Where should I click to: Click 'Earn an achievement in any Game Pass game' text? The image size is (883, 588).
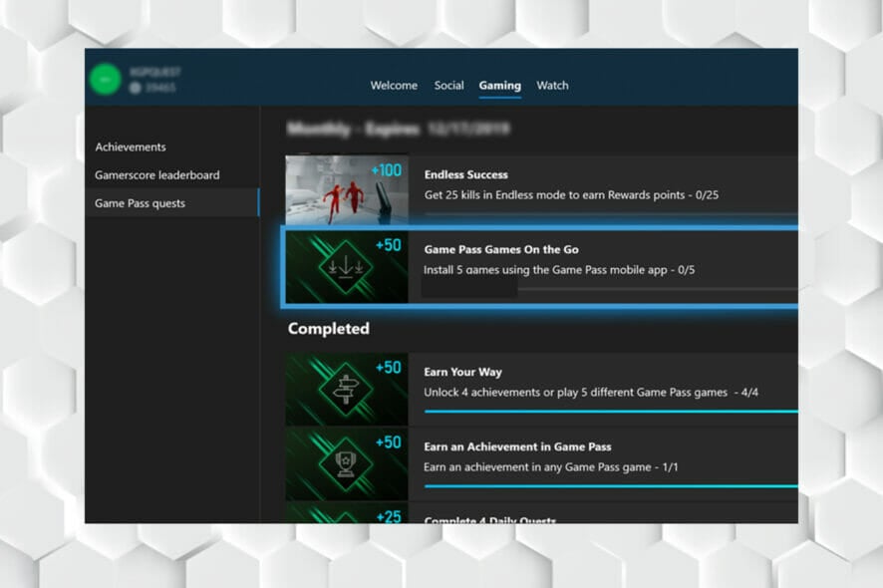pos(551,466)
